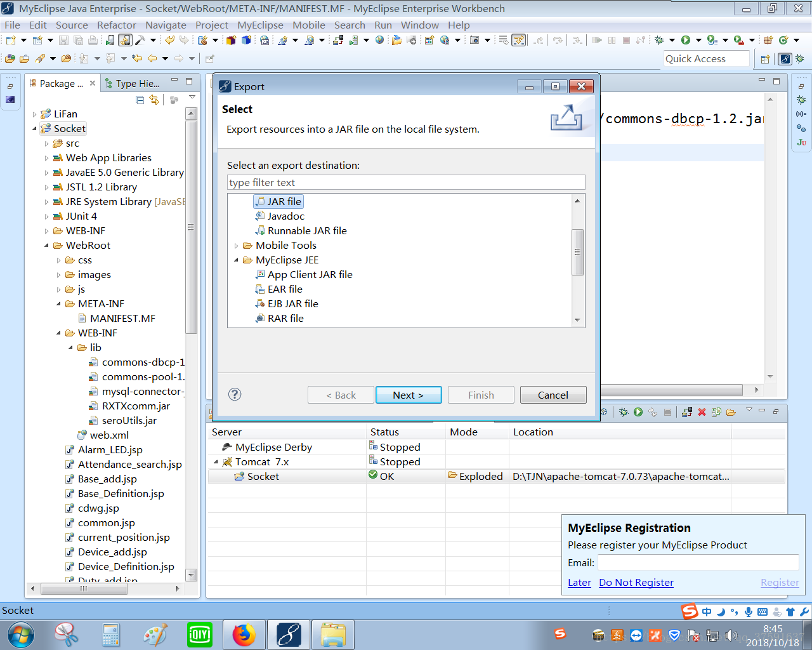Image resolution: width=812 pixels, height=650 pixels.
Task: Click the green Run toolbar icon
Action: (686, 40)
